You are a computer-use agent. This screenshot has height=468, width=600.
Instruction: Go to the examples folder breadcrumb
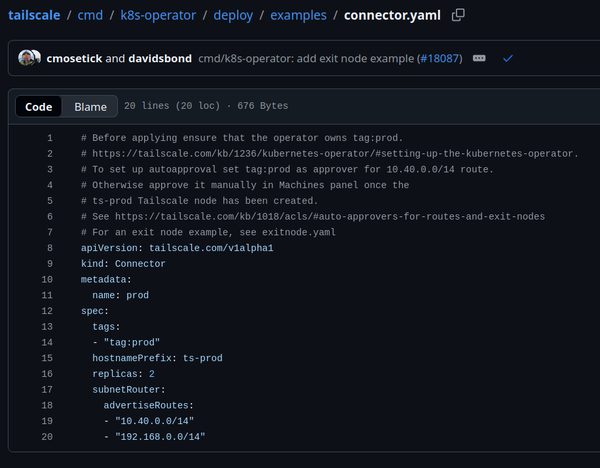point(298,15)
